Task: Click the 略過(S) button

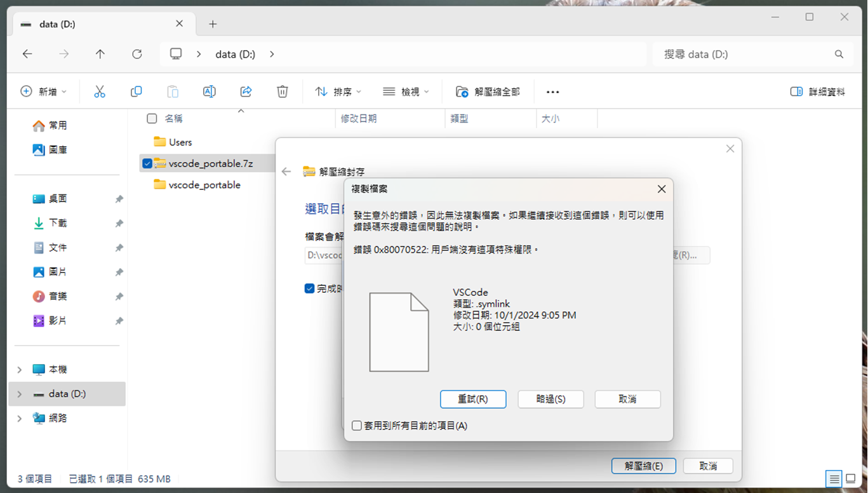Action: (551, 399)
